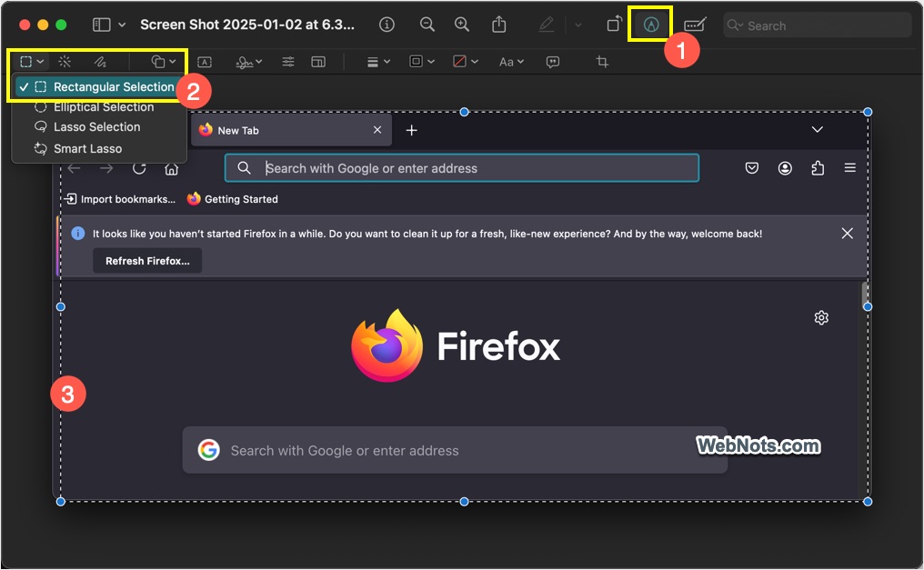Toggle the sidebar view button
The width and height of the screenshot is (924, 570).
click(x=101, y=25)
